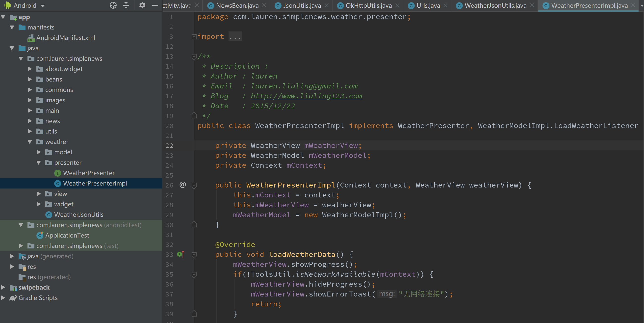Hide the project panel using minus icon
The height and width of the screenshot is (323, 644).
tap(155, 5)
